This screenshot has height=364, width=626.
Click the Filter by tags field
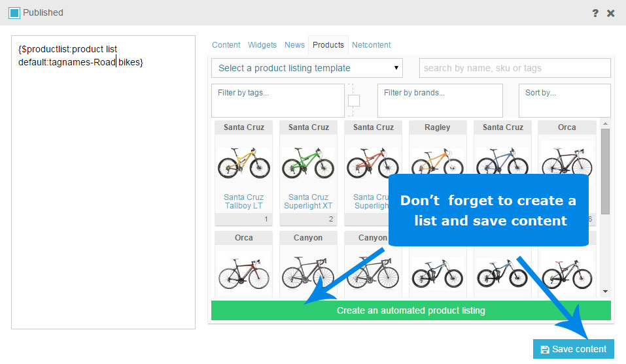click(278, 101)
